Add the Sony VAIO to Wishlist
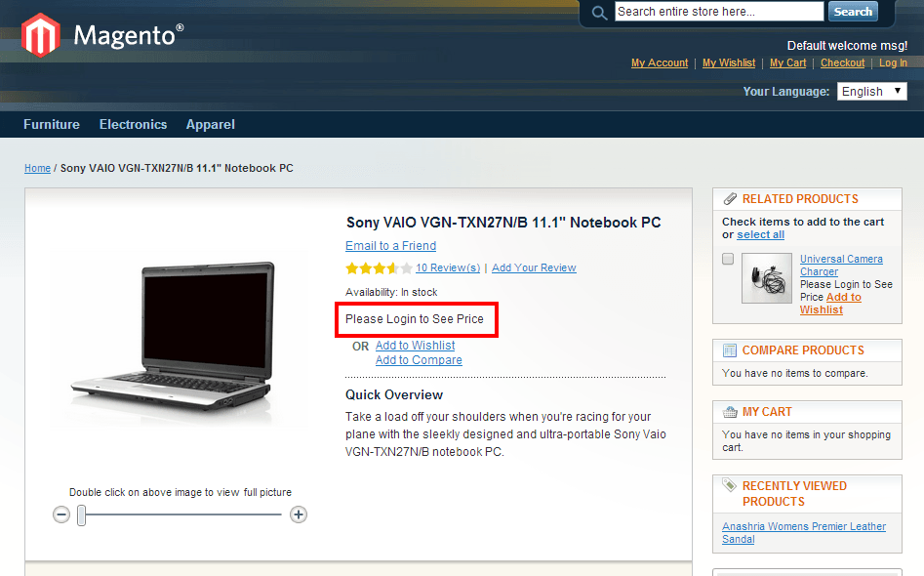 click(416, 346)
